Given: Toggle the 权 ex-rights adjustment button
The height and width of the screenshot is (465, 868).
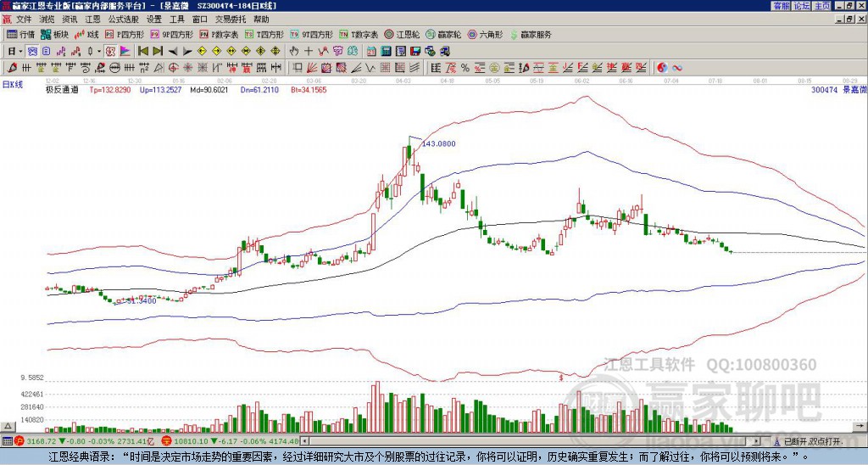Looking at the screenshot, I should [x=110, y=52].
